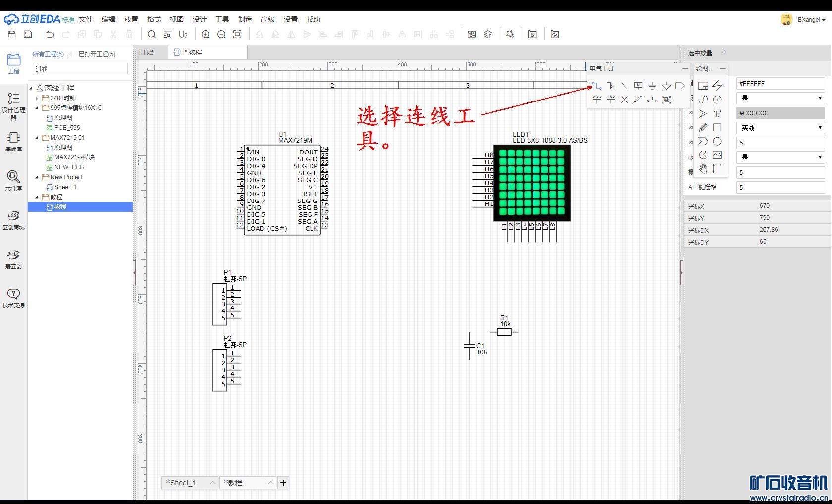
Task: Place a GND ground symbol
Action: 652,86
